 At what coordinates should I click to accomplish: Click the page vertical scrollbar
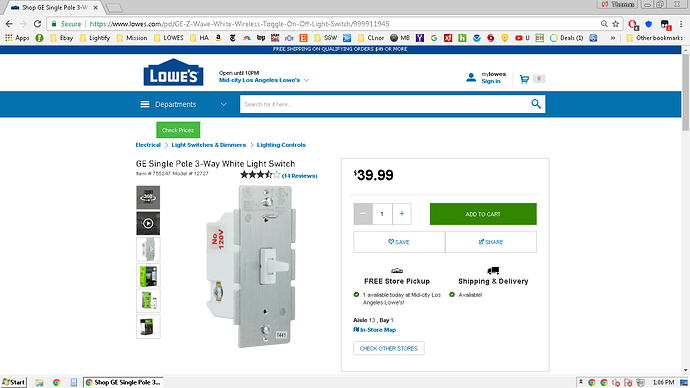click(x=686, y=93)
